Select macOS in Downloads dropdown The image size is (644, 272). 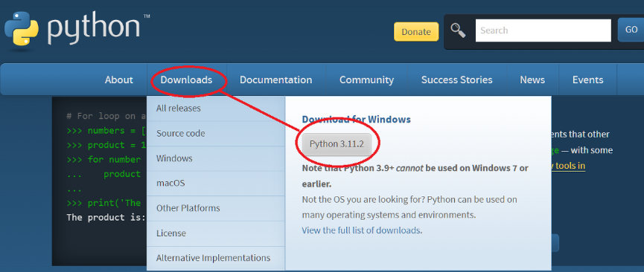(216, 183)
